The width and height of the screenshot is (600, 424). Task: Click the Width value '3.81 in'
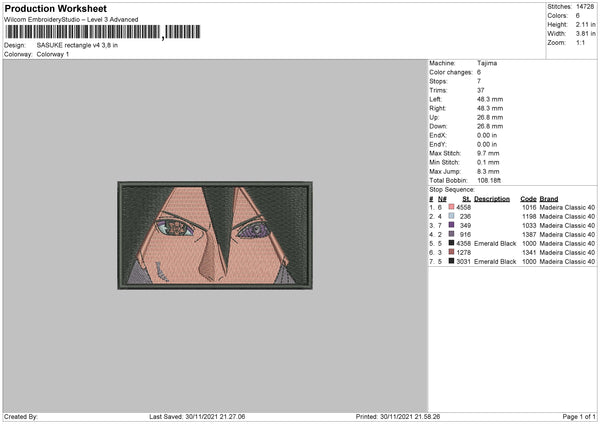[585, 34]
